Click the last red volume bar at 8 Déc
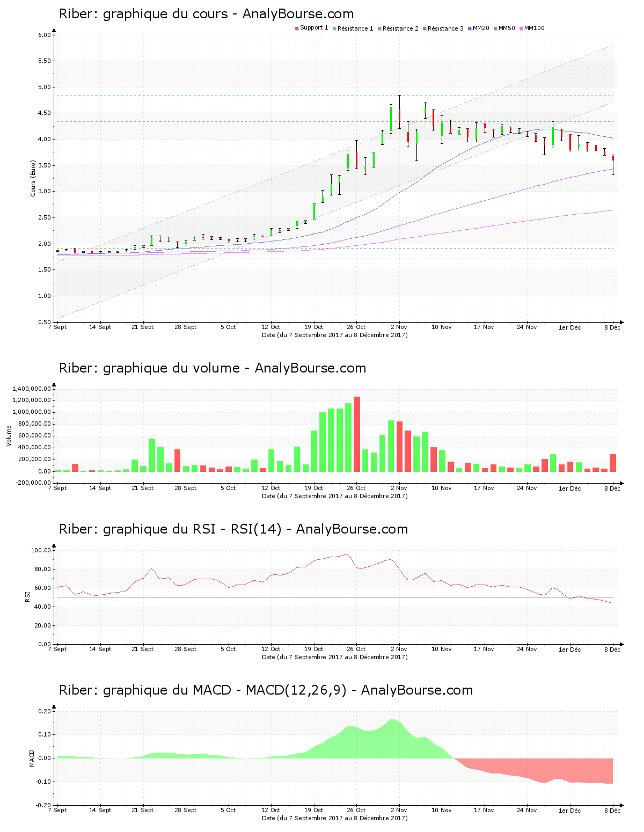Viewport: 644px width, 832px height. point(613,463)
